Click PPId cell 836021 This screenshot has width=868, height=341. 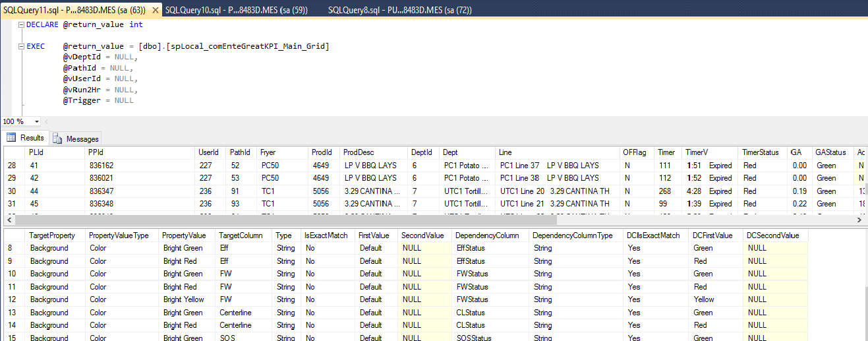click(140, 178)
